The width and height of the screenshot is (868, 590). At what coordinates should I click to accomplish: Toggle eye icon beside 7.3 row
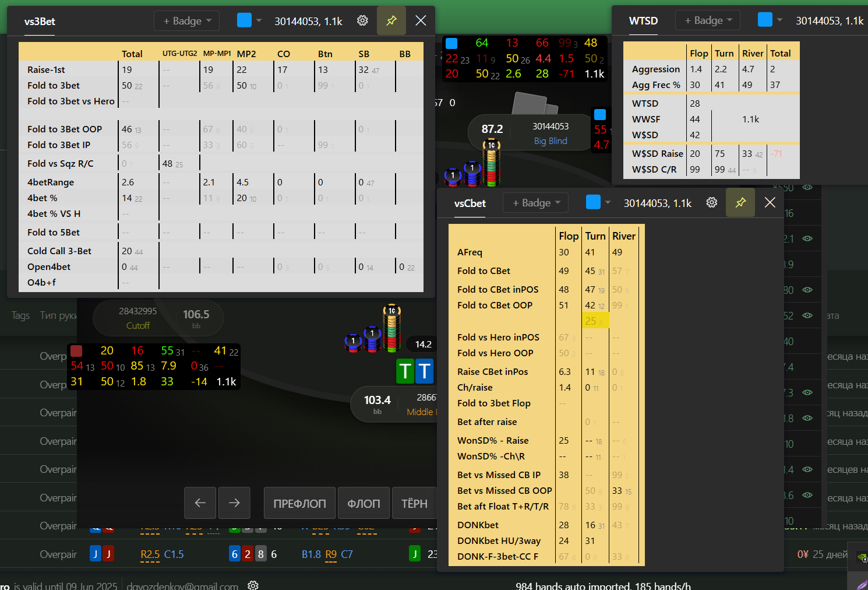(x=807, y=392)
